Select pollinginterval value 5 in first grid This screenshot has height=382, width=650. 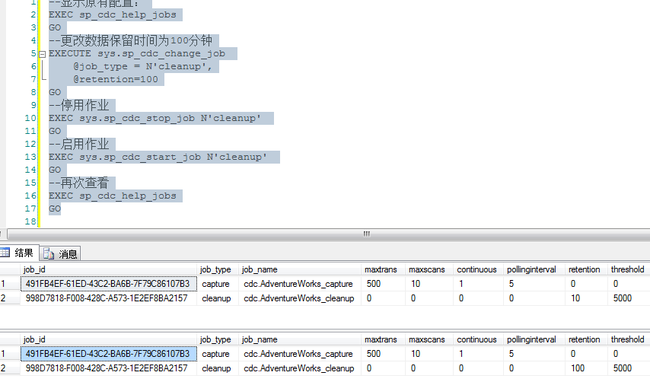534,283
